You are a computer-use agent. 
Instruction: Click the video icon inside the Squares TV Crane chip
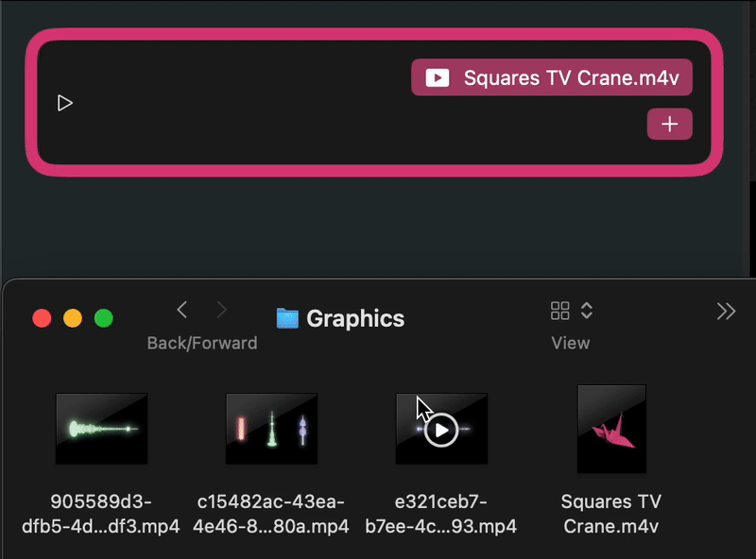point(438,77)
